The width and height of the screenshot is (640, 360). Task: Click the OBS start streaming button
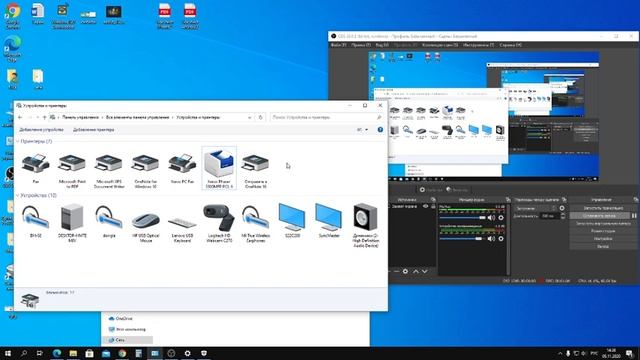(x=603, y=208)
